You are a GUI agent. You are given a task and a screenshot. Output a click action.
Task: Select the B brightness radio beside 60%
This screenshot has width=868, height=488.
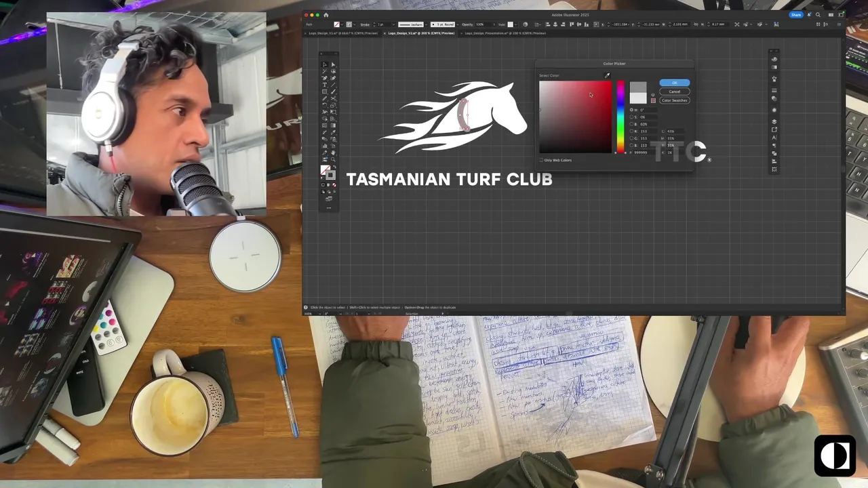click(631, 124)
